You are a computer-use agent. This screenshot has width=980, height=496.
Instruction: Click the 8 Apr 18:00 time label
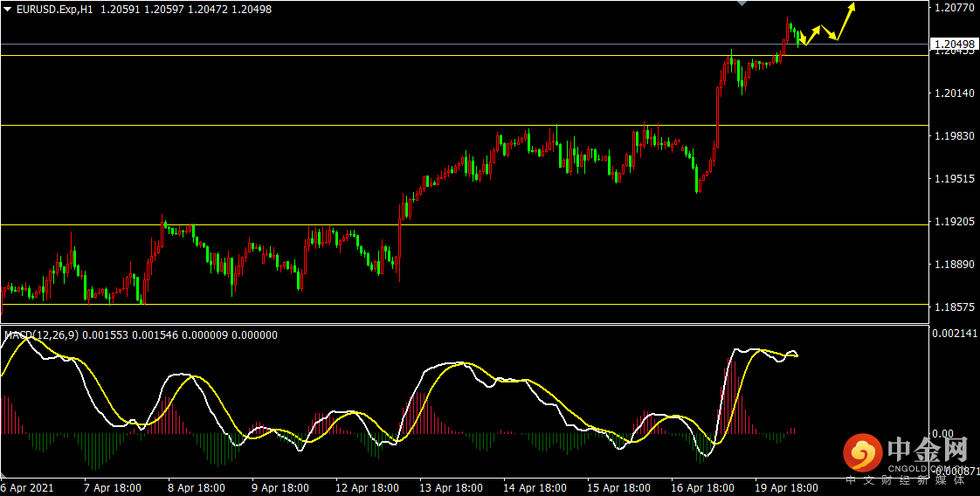pyautogui.click(x=197, y=487)
